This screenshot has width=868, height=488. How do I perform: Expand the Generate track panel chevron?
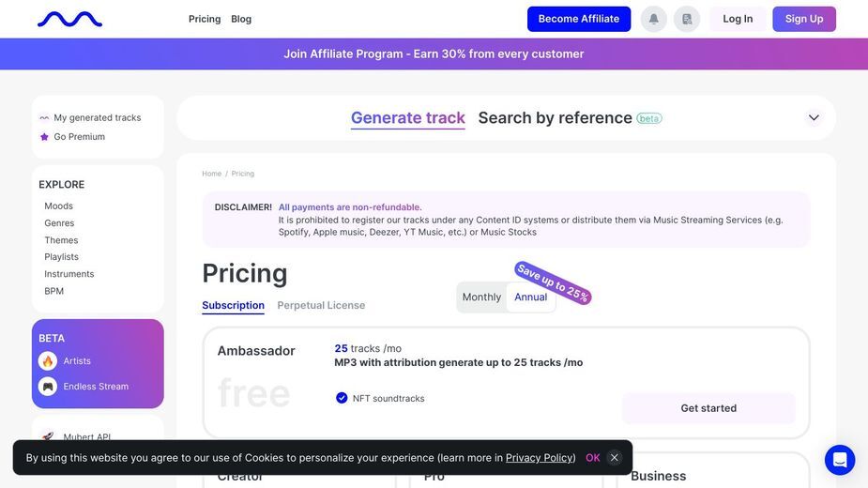(x=814, y=117)
